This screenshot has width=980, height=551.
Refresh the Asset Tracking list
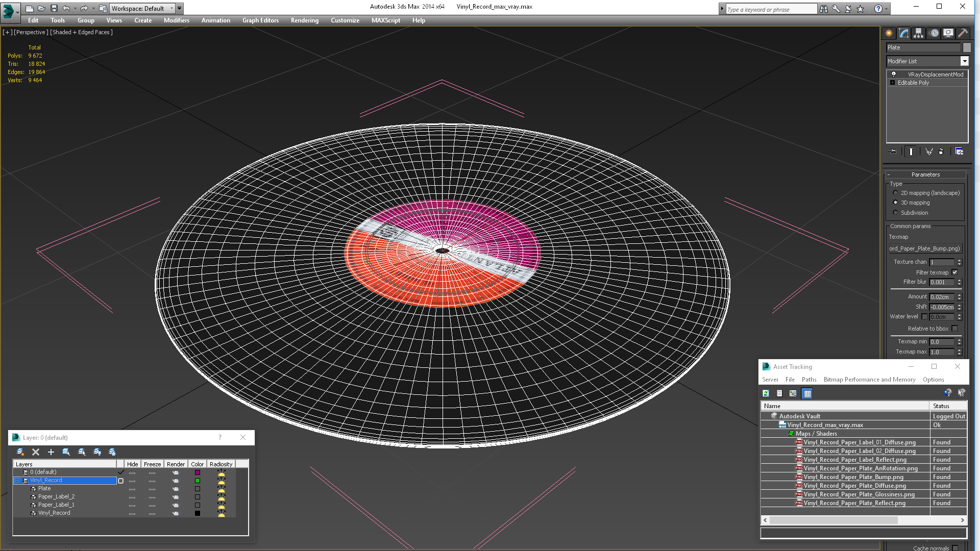point(766,393)
